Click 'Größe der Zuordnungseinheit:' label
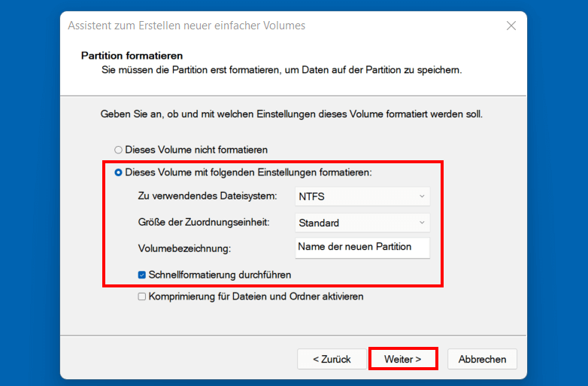 (x=204, y=222)
